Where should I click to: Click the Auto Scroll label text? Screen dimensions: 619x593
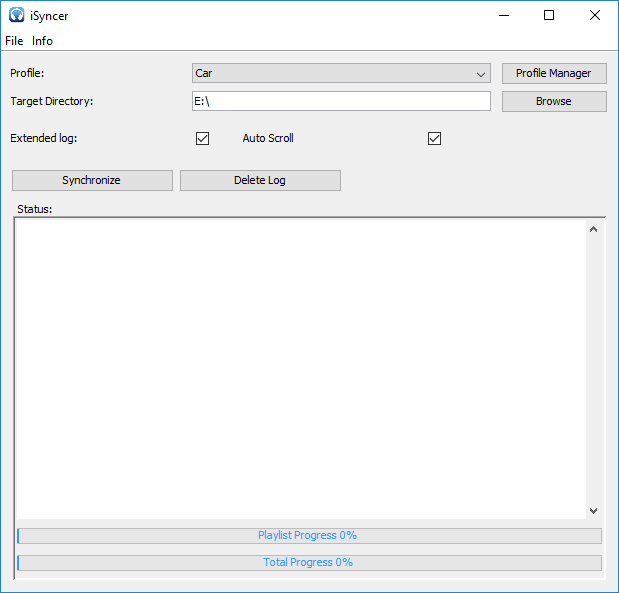point(268,138)
